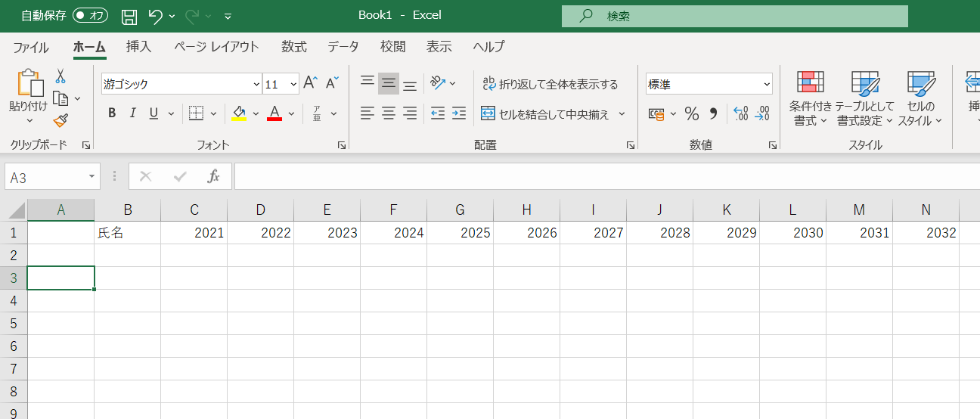Click the Redo arrow icon
Screen dimensions: 980x419
point(191,15)
